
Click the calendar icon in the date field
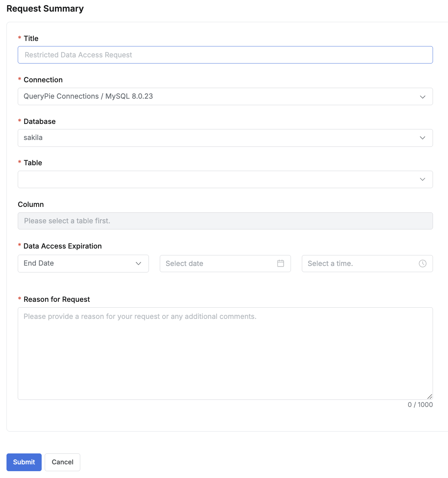pyautogui.click(x=281, y=263)
